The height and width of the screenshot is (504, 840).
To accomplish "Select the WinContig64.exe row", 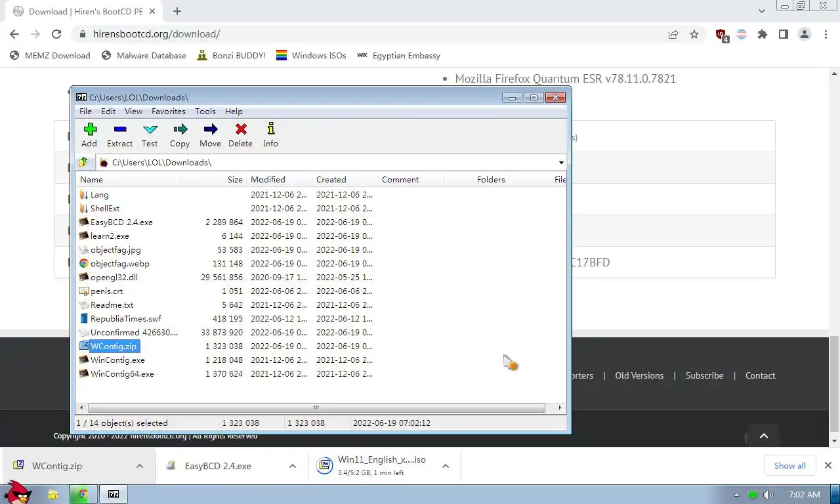I will (322, 373).
